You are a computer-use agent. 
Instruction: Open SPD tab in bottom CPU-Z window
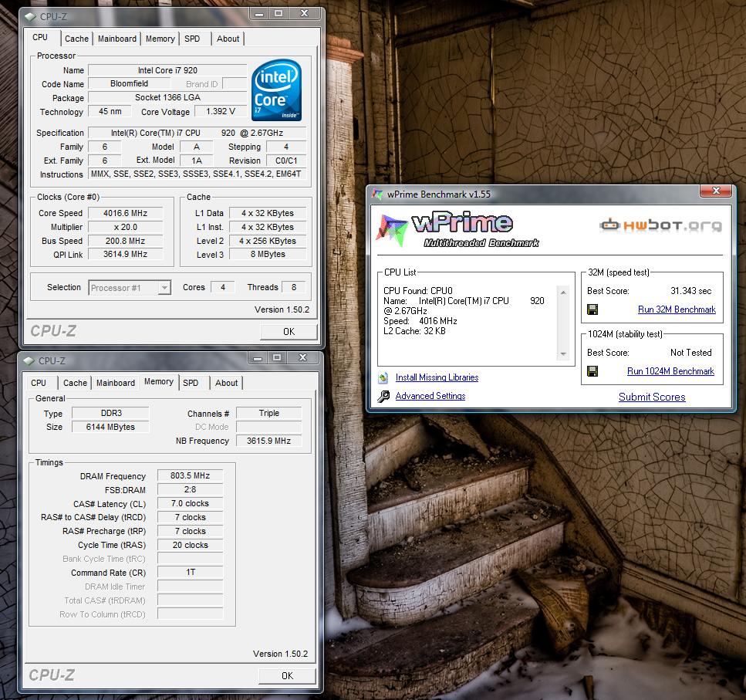pyautogui.click(x=191, y=383)
